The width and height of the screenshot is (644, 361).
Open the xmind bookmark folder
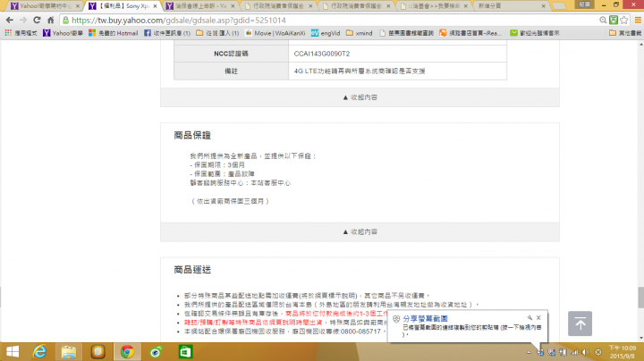[359, 33]
